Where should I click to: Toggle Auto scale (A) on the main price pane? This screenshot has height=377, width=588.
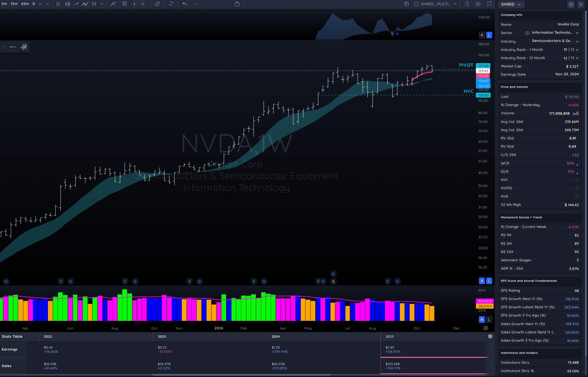[x=482, y=281]
